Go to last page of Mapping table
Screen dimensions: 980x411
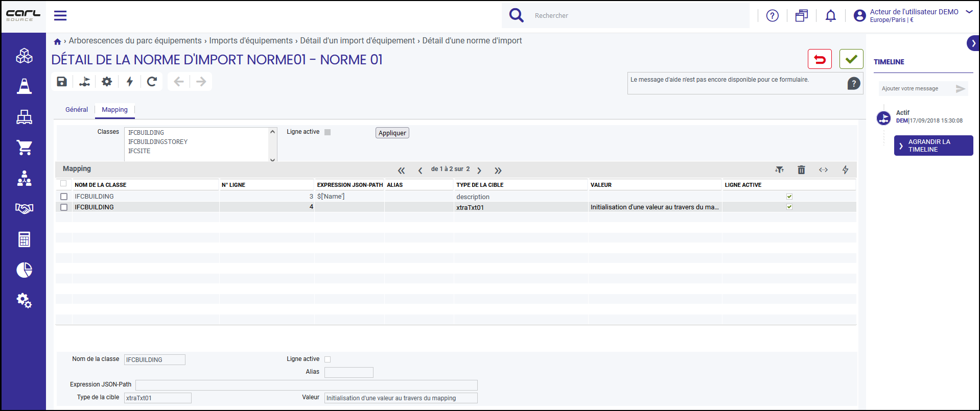click(x=498, y=171)
